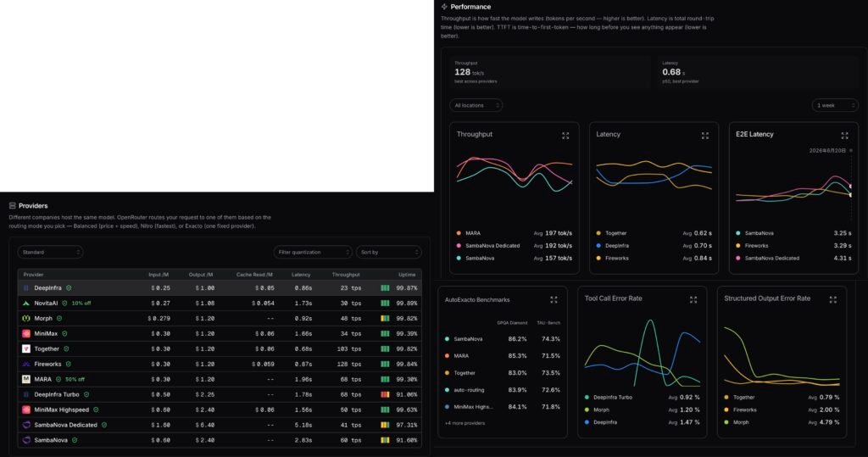This screenshot has width=868, height=457.
Task: Expand the Structured Output Error Rate chart
Action: [x=832, y=299]
